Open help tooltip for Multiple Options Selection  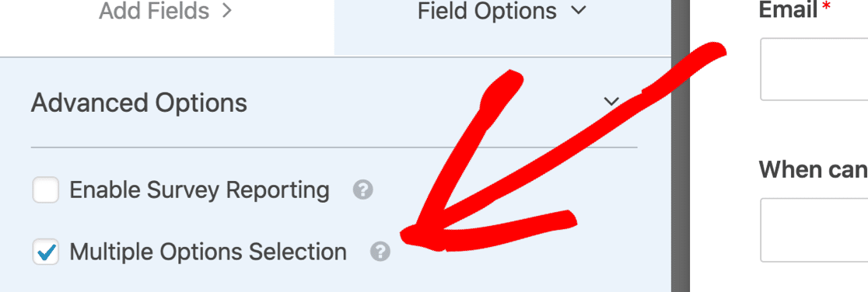coord(380,252)
